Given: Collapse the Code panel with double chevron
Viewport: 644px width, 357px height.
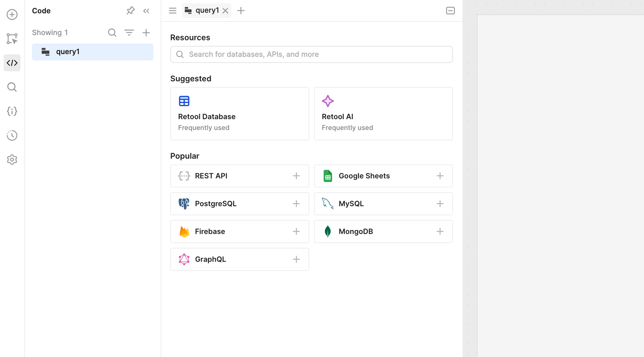Looking at the screenshot, I should [146, 11].
